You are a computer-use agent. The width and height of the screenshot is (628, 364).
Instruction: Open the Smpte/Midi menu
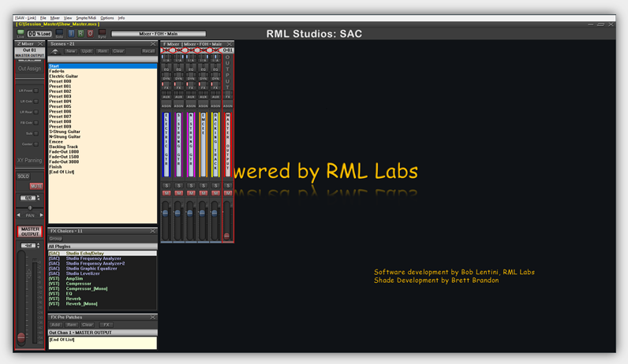[x=85, y=17]
